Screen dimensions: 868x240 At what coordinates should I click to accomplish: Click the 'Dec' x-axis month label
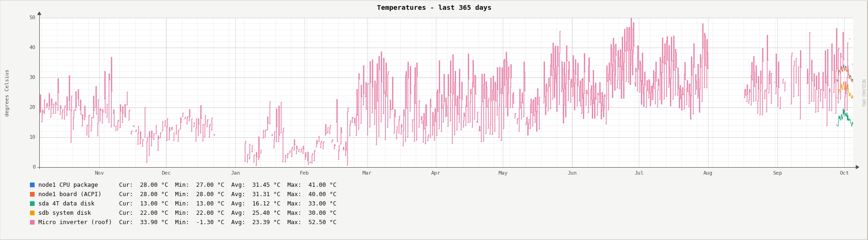[166, 173]
